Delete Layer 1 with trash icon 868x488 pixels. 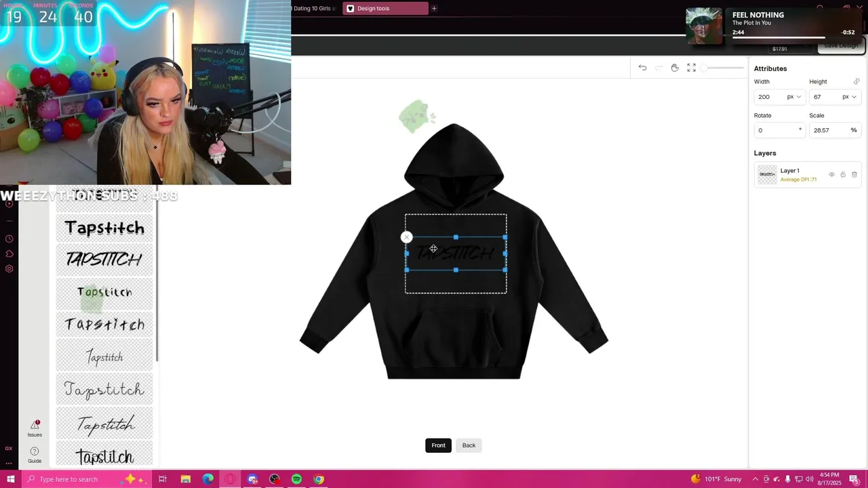click(x=854, y=175)
